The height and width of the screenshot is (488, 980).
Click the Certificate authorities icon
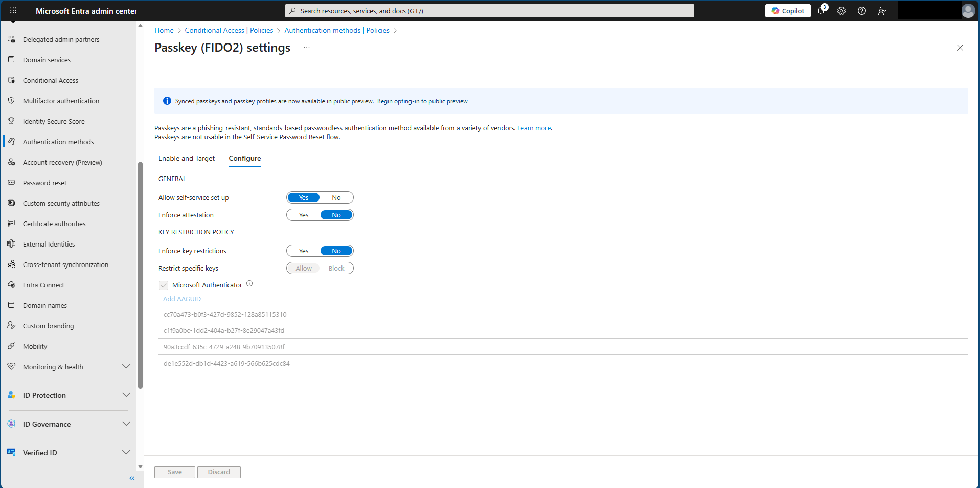[x=11, y=224]
